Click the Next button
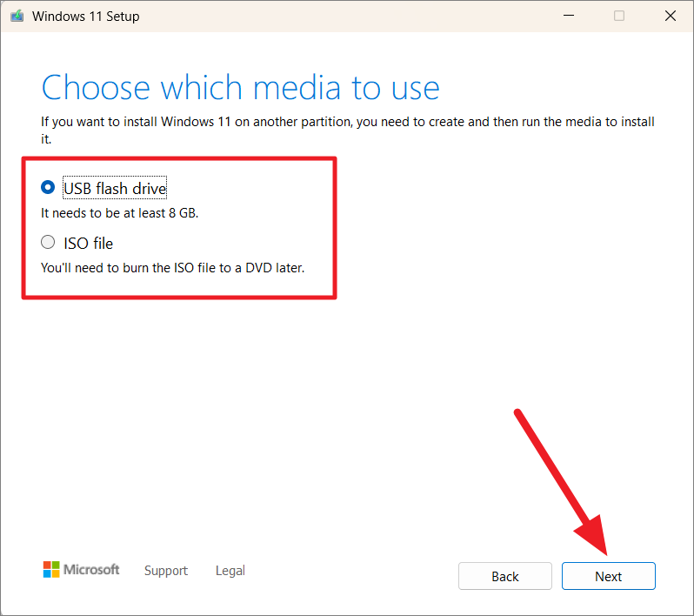 609,576
